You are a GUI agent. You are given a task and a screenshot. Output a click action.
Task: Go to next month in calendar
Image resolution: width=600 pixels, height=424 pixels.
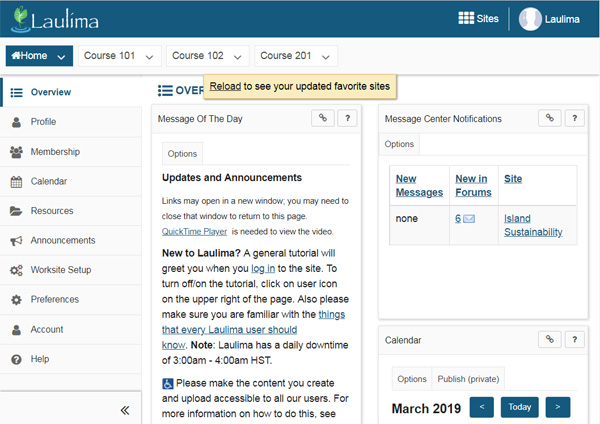point(558,407)
